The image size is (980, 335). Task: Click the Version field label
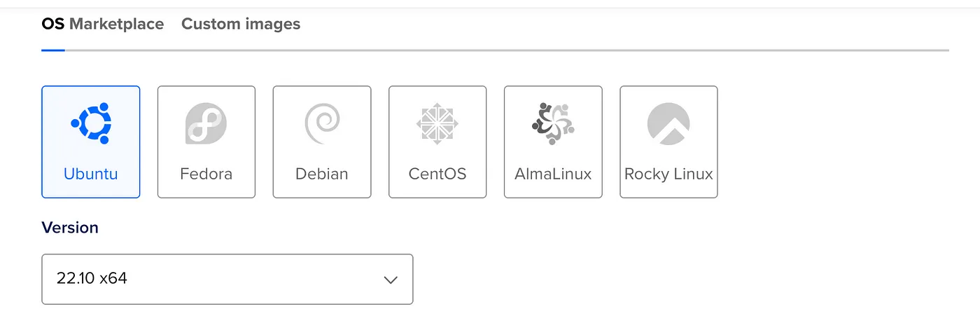70,228
